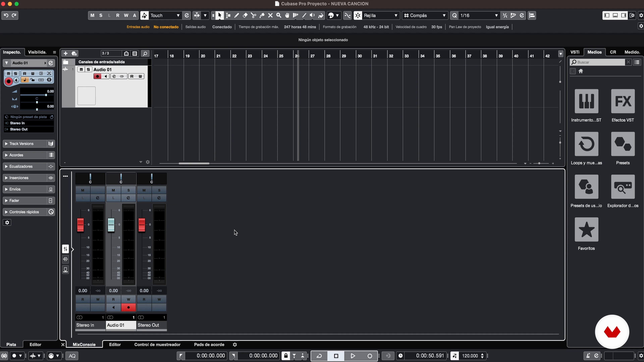
Task: Click the Add Track plus button
Action: [x=66, y=53]
